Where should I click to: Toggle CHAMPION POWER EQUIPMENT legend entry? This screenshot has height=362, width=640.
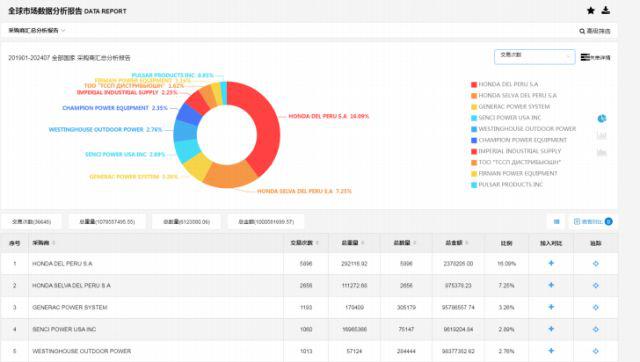(x=519, y=140)
